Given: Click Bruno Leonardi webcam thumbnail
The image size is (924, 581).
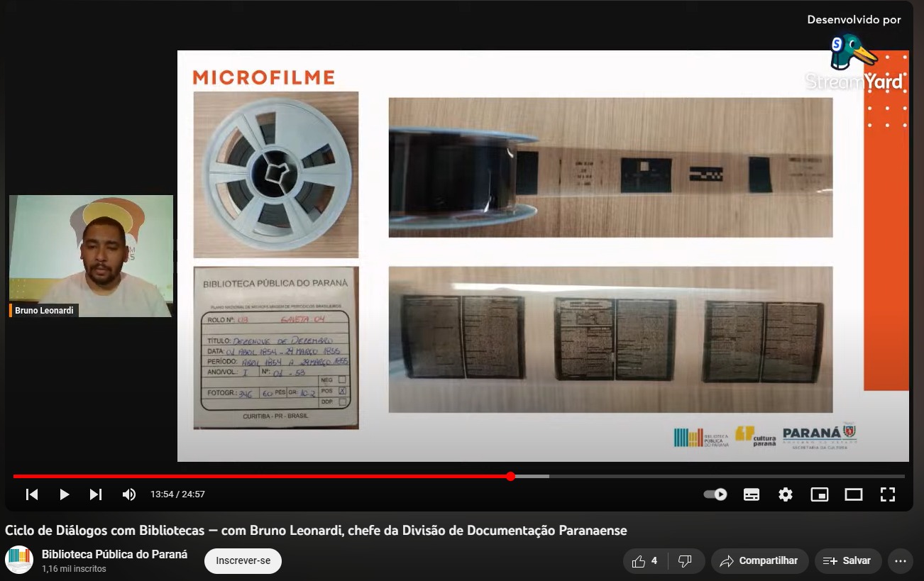Looking at the screenshot, I should click(91, 255).
